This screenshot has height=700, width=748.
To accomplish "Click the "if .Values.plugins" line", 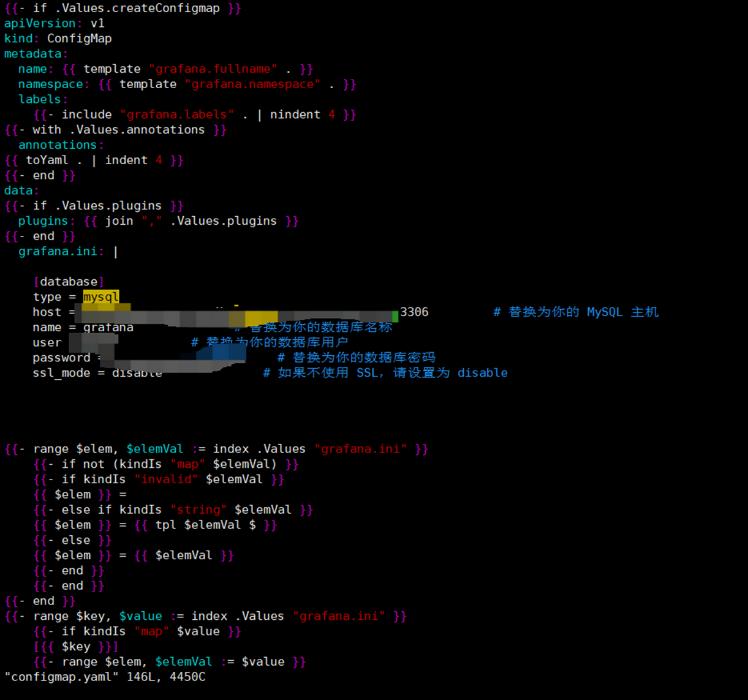I will 94,206.
